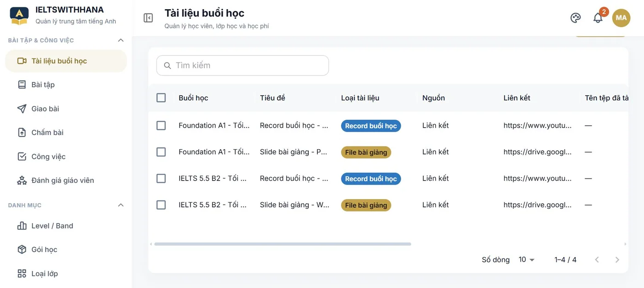
Task: Go to previous page arrow
Action: click(597, 260)
